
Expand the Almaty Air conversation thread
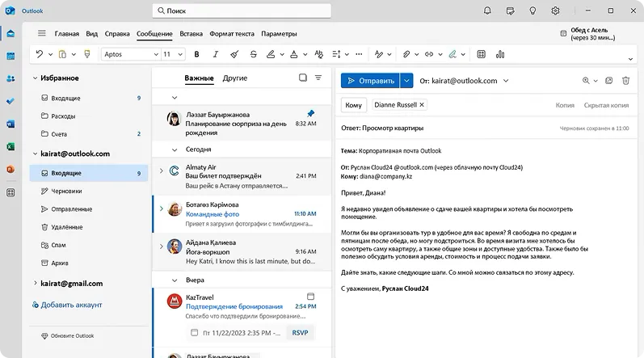tap(161, 171)
